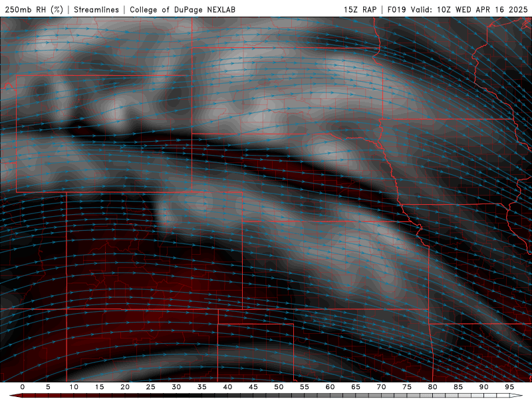532x399 pixels.
Task: Click the "0" colorbar label
Action: 23,387
